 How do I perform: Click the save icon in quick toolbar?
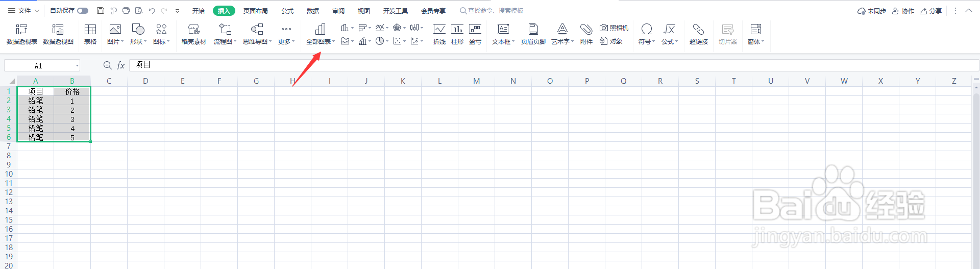point(101,11)
